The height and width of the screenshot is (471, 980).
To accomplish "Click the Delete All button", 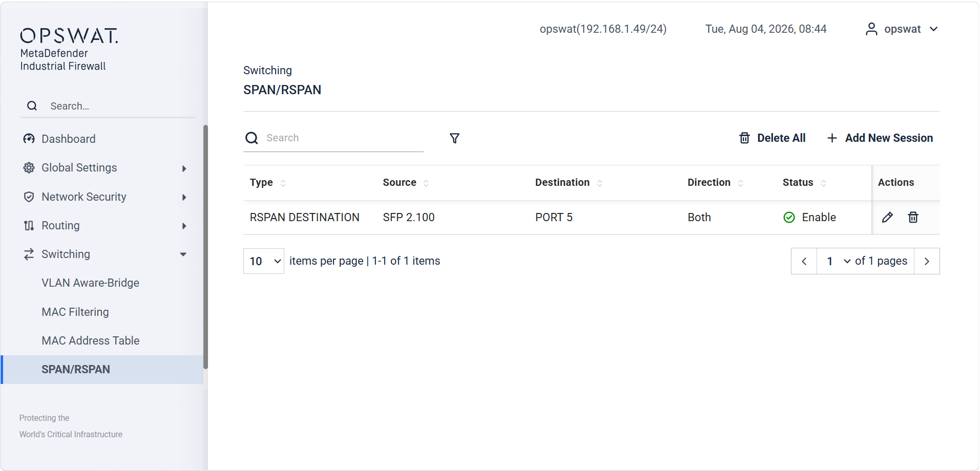I will tap(773, 138).
